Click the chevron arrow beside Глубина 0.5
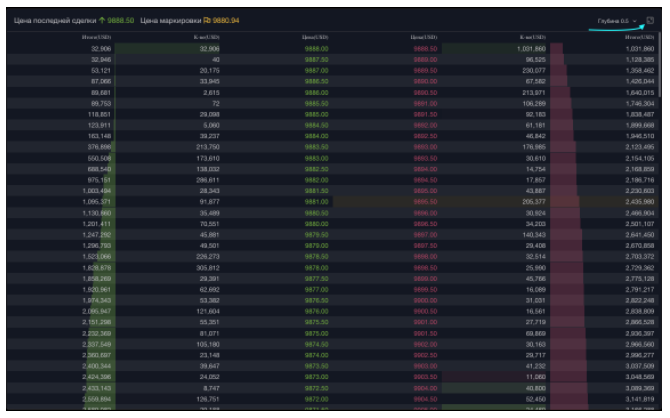This screenshot has height=418, width=670. pyautogui.click(x=635, y=20)
